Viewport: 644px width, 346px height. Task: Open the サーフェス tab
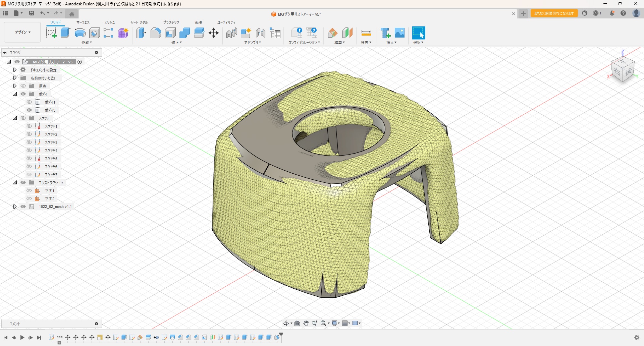coord(83,22)
